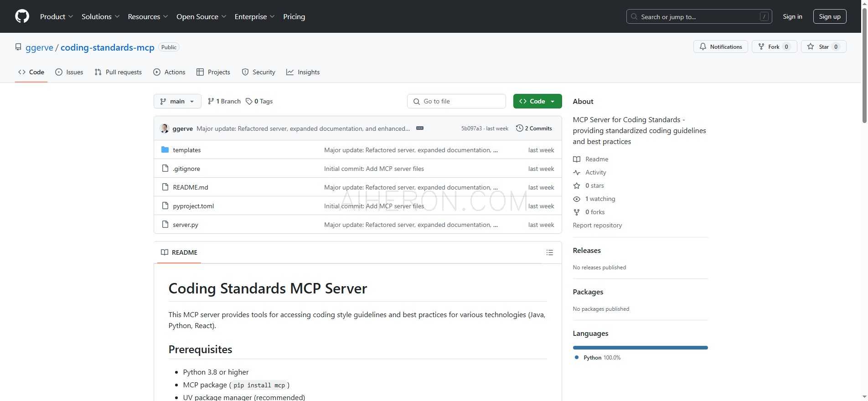Screen dimensions: 868x401
Task: Click the server.py file icon
Action: click(165, 225)
